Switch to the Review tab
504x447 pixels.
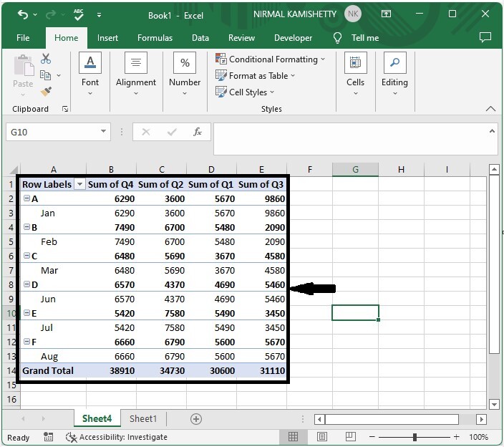pos(241,38)
